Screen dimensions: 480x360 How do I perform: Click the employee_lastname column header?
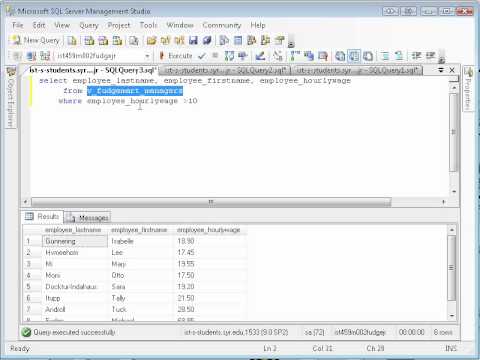[73, 230]
